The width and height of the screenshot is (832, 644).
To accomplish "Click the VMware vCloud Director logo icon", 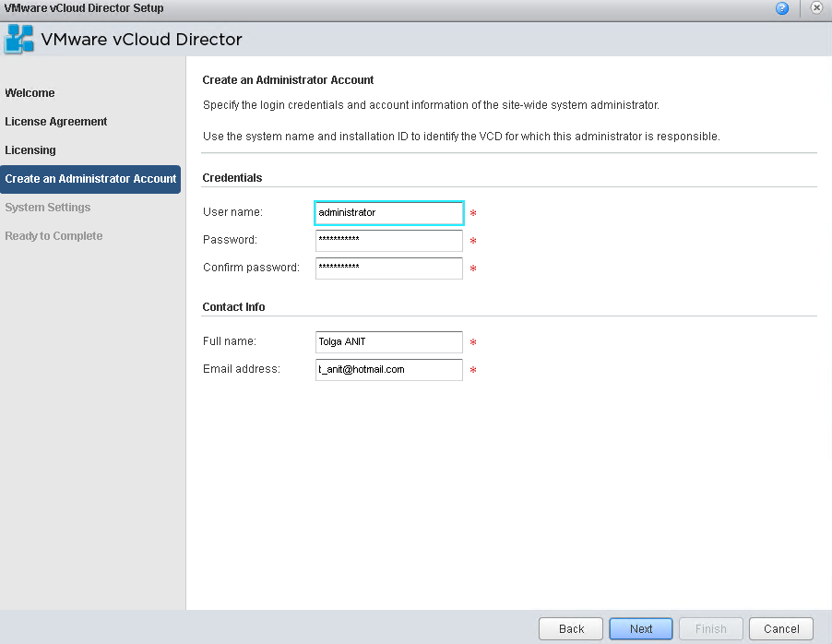I will point(19,39).
